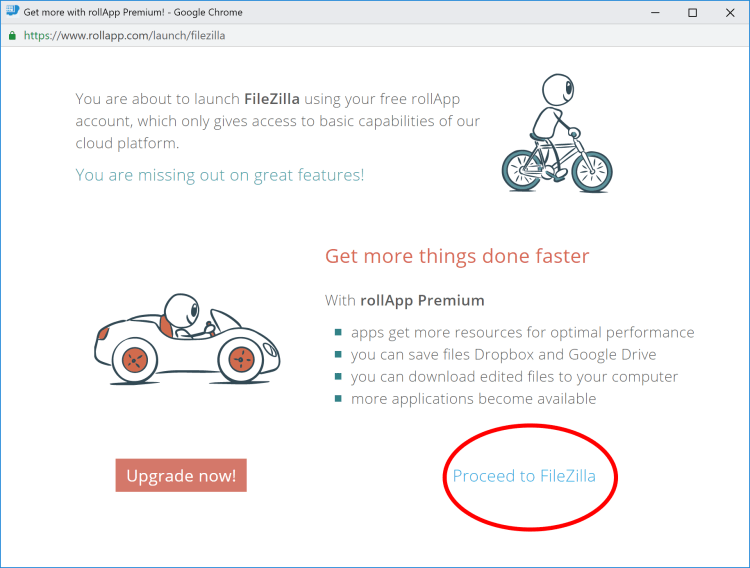Click the bicycle rider illustration

tap(557, 133)
